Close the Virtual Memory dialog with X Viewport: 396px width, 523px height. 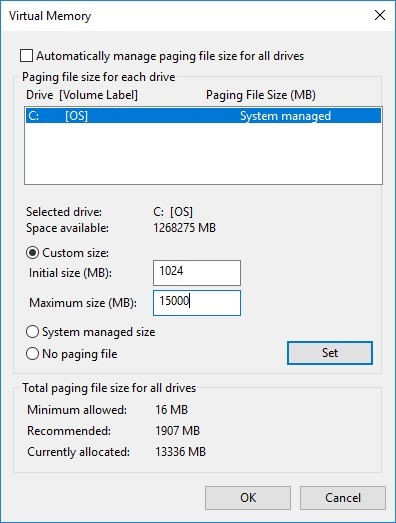(x=380, y=15)
